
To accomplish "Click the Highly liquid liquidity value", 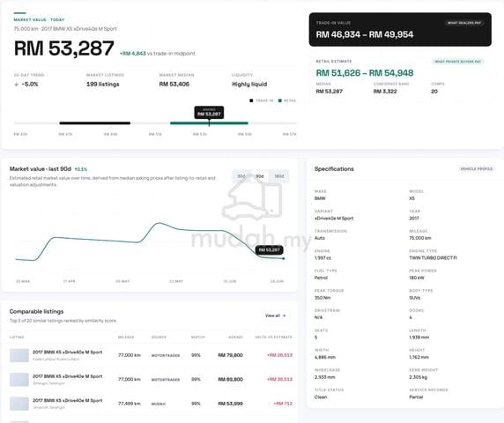I will click(249, 85).
